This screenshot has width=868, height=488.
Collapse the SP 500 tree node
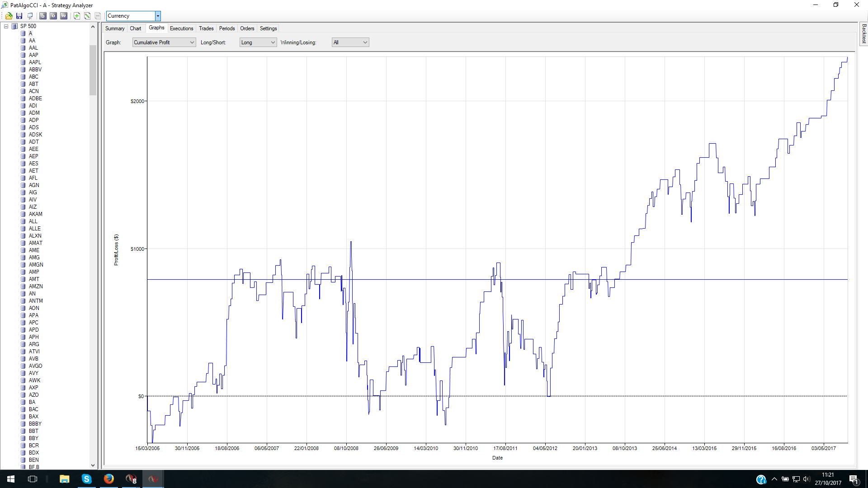pyautogui.click(x=6, y=26)
